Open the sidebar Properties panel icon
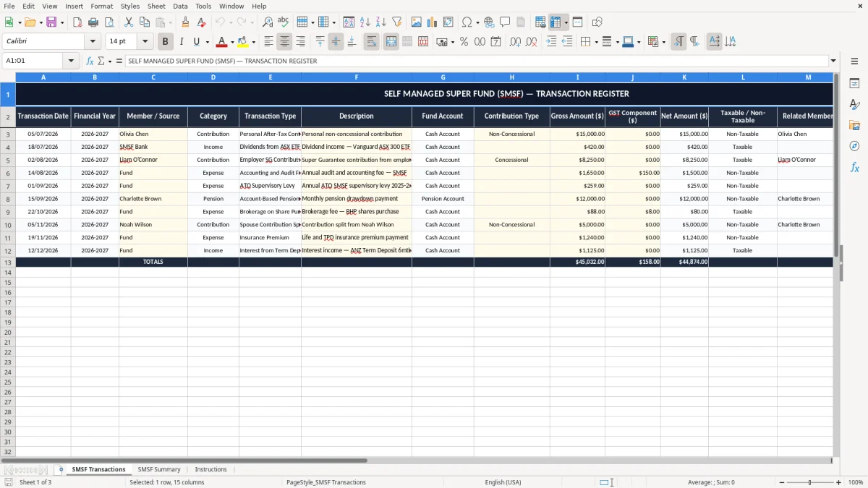The height and width of the screenshot is (488, 868). 854,84
